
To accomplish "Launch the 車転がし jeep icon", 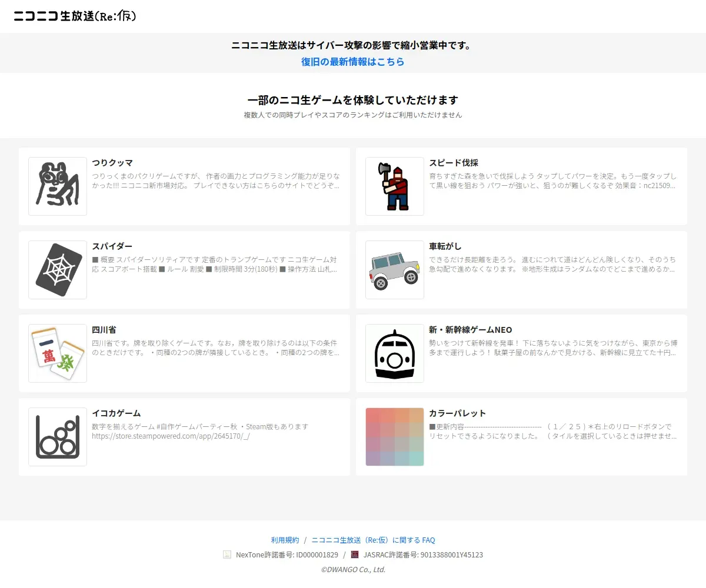I will [395, 270].
